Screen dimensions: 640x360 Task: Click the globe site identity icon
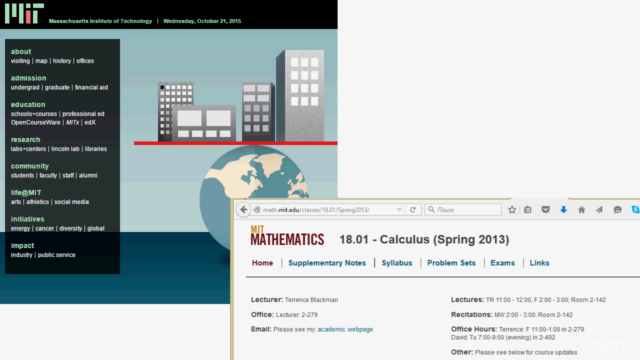pyautogui.click(x=257, y=210)
